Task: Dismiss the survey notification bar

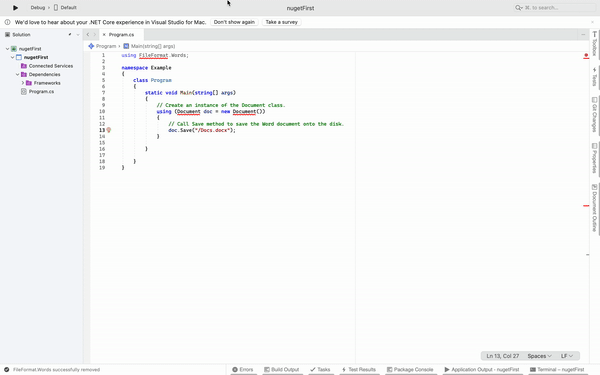Action: pos(592,22)
